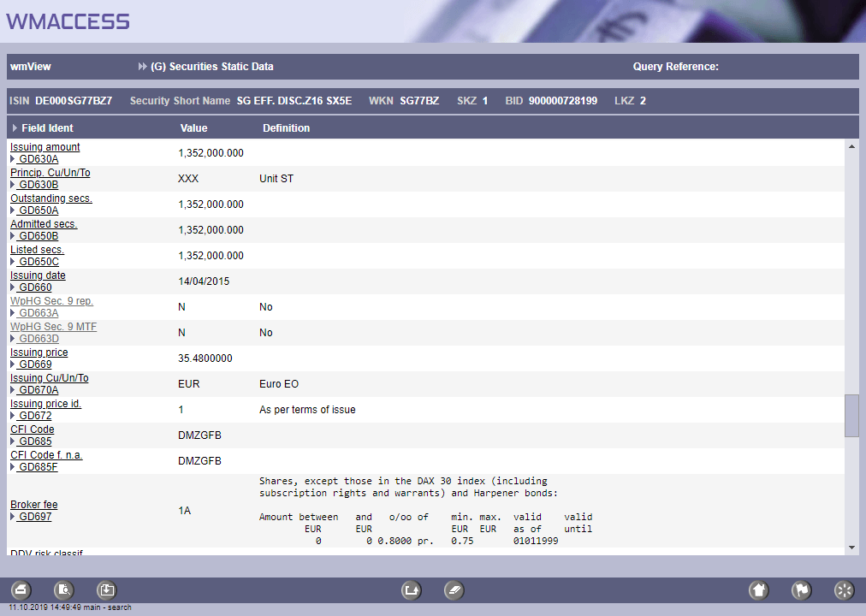Click the flag icon in bottom toolbar
Image resolution: width=866 pixels, height=616 pixels.
coord(801,590)
